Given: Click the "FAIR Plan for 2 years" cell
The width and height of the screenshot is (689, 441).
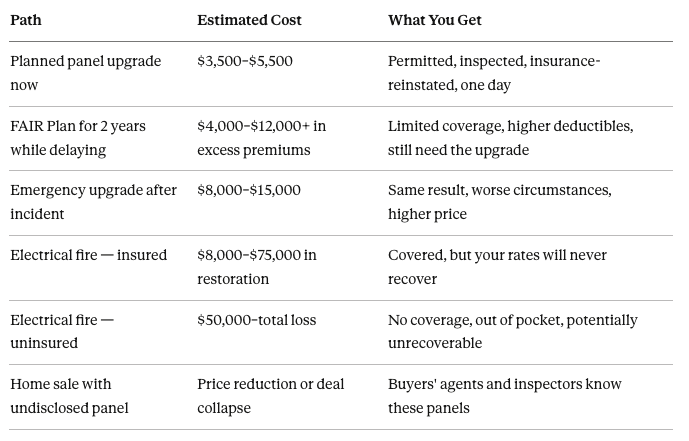Looking at the screenshot, I should [78, 138].
